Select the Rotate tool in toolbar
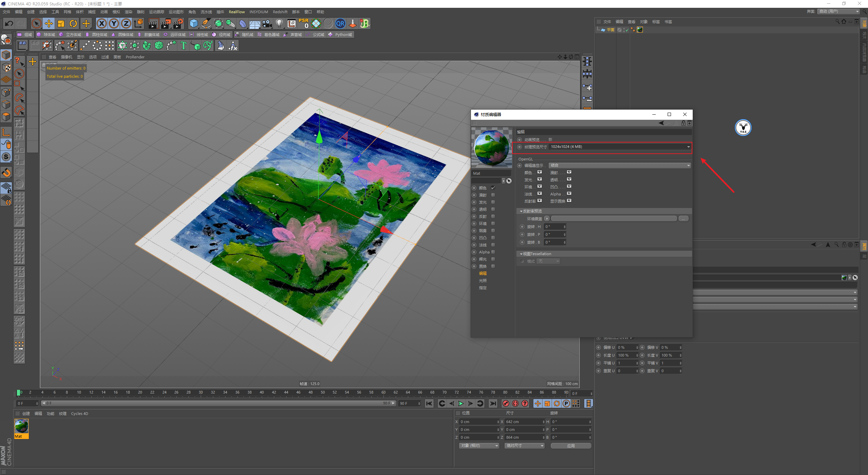Screen dimensions: 868x475 tap(73, 23)
